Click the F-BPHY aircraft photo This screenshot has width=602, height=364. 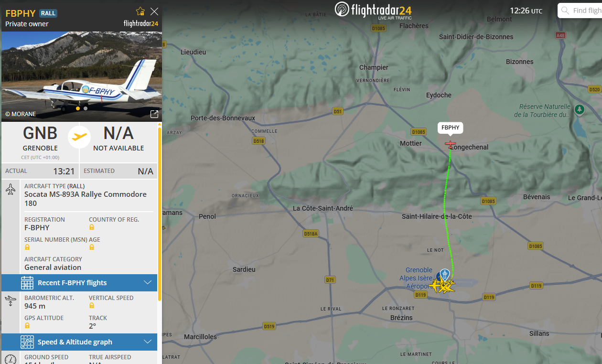[82, 76]
